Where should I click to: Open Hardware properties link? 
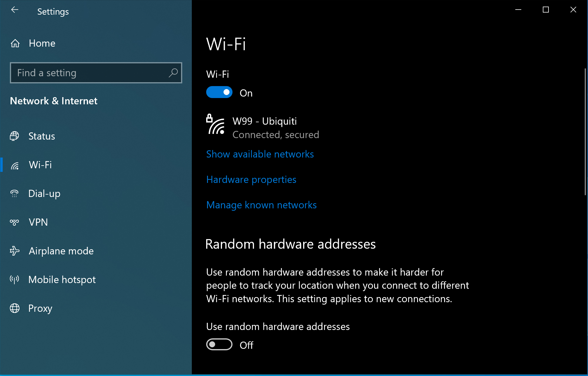[251, 180]
